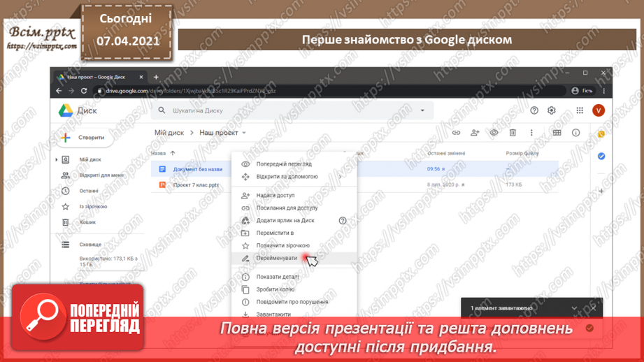Click the Google Drive logo icon
Viewport: 644px width, 362px height.
(65, 111)
